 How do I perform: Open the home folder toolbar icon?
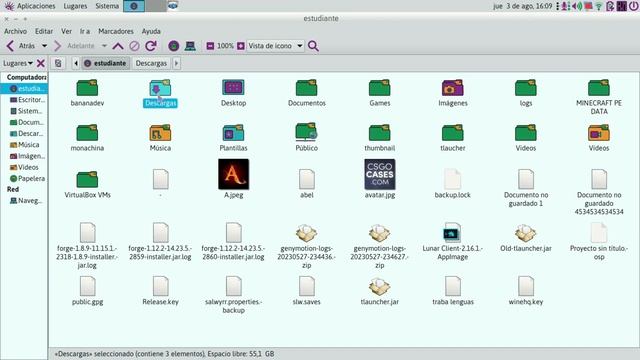(x=173, y=46)
